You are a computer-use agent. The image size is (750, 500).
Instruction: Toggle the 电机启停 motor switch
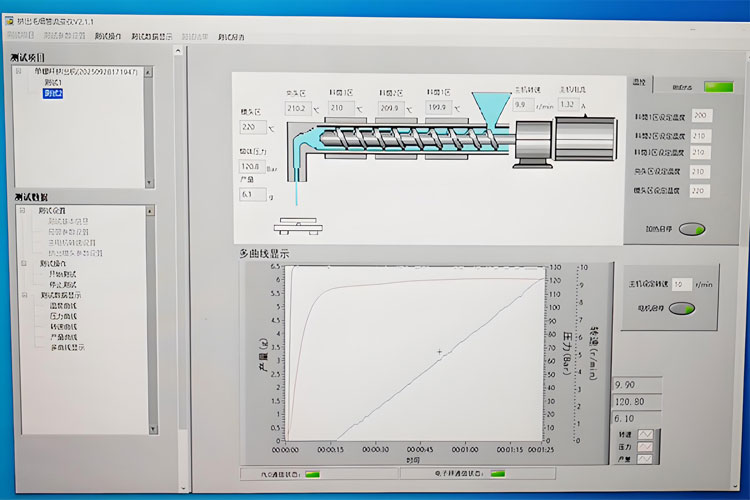682,308
